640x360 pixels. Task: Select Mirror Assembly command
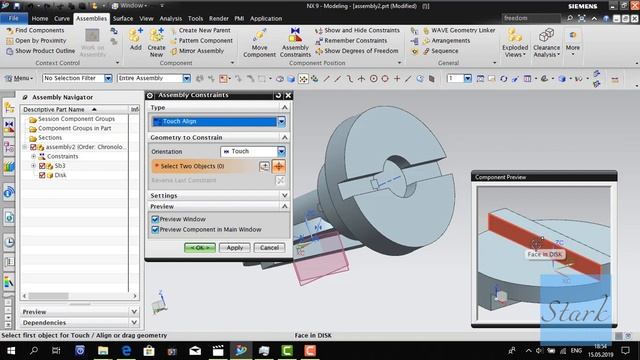coord(198,51)
